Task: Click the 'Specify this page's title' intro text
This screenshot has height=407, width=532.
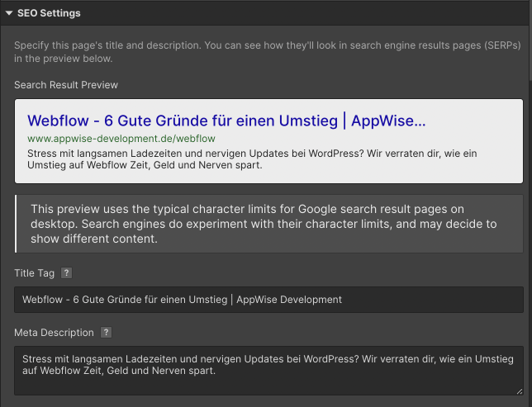Action: coord(268,52)
